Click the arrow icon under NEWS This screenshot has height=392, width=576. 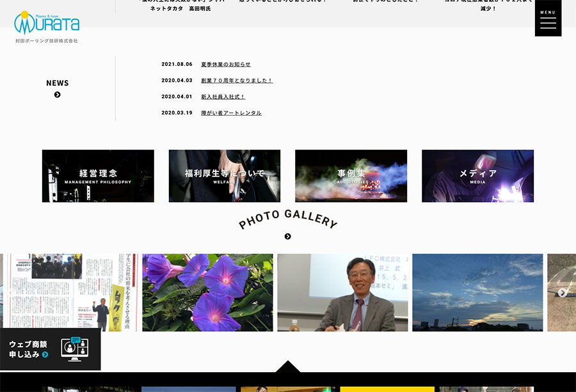[58, 95]
